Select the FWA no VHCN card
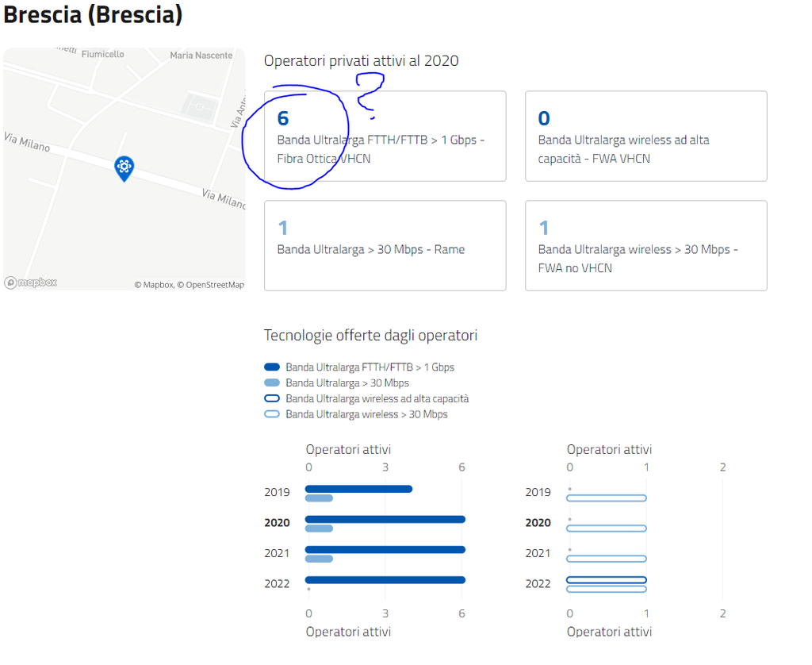 click(645, 245)
